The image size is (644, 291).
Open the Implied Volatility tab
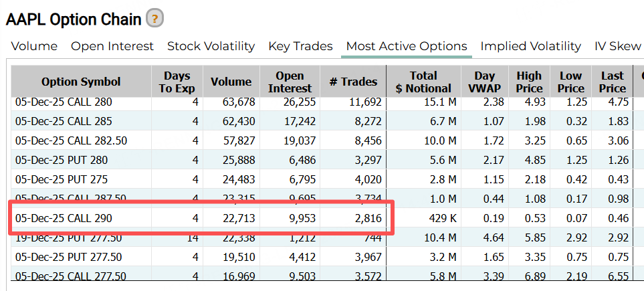[x=530, y=46]
